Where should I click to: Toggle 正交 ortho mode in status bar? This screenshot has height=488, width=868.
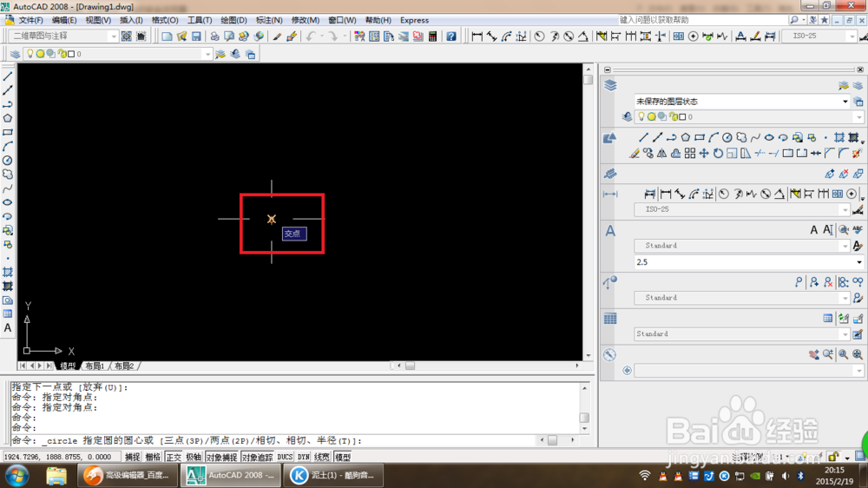[x=174, y=457]
